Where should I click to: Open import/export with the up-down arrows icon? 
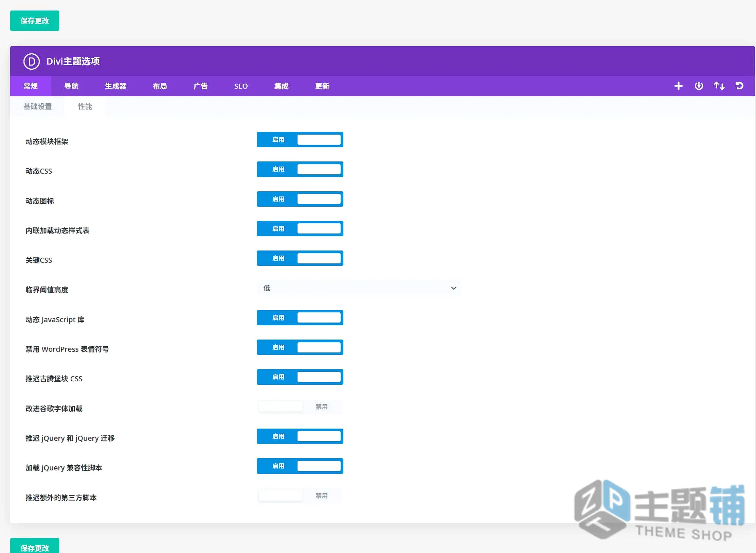[x=719, y=86]
